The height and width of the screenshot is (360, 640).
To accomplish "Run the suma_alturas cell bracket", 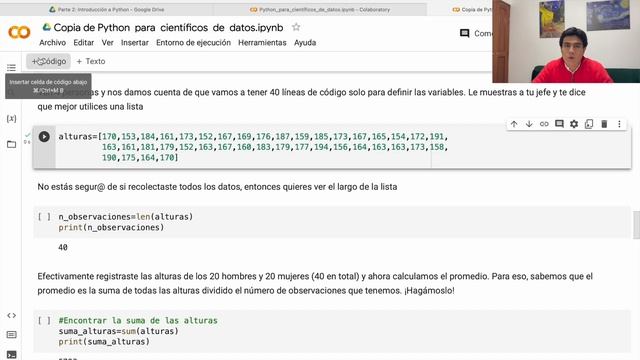I will tap(44, 320).
